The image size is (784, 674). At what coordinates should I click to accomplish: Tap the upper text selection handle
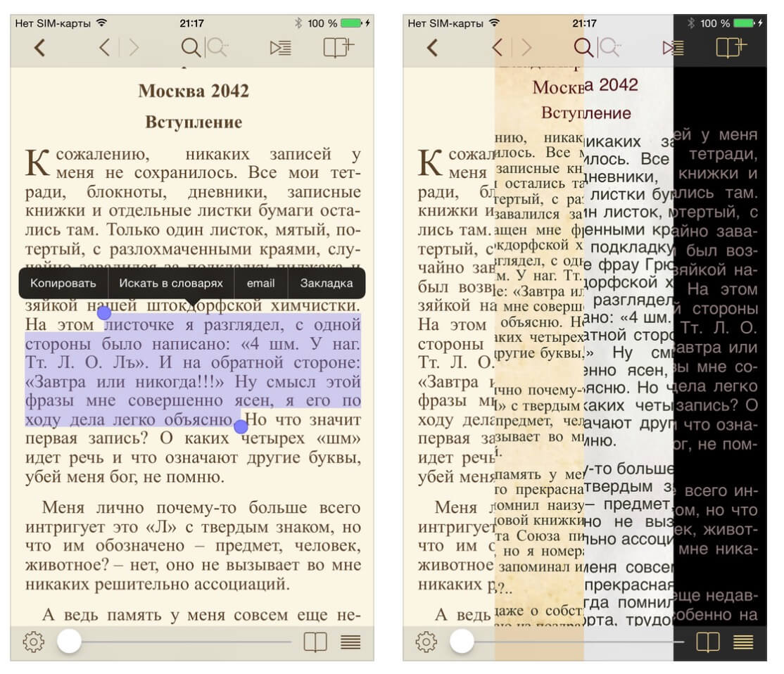click(x=104, y=313)
